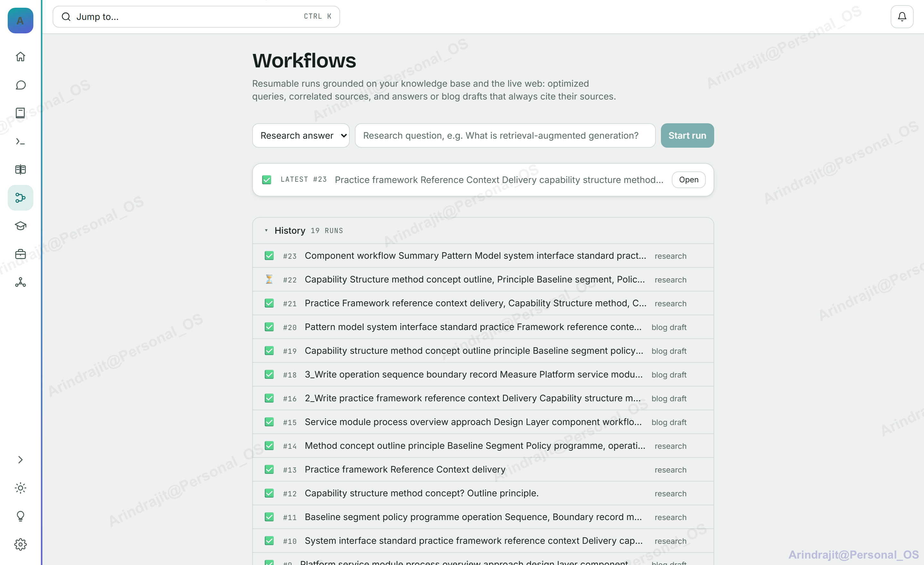The width and height of the screenshot is (924, 565).
Task: Open the notebook icon in sidebar
Action: point(20,113)
